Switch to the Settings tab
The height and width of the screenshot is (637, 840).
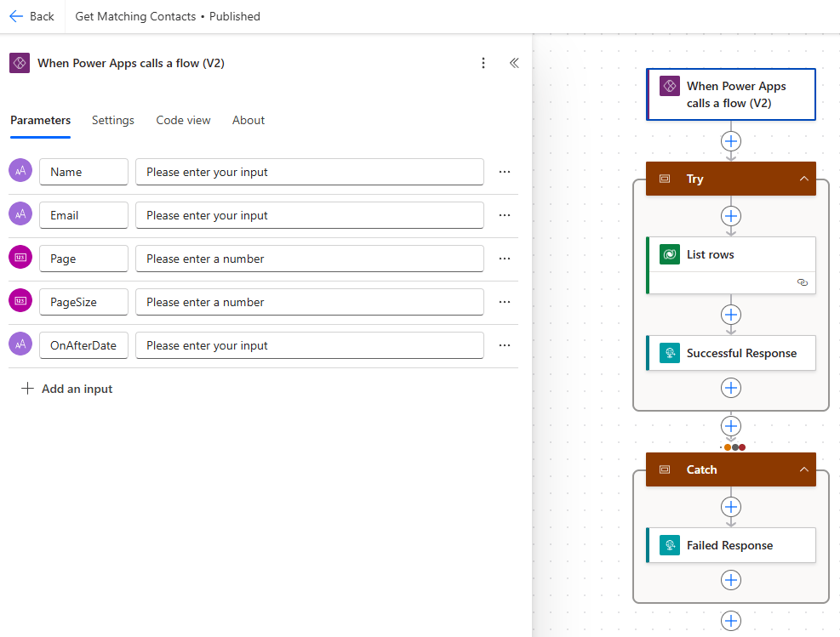pos(113,120)
